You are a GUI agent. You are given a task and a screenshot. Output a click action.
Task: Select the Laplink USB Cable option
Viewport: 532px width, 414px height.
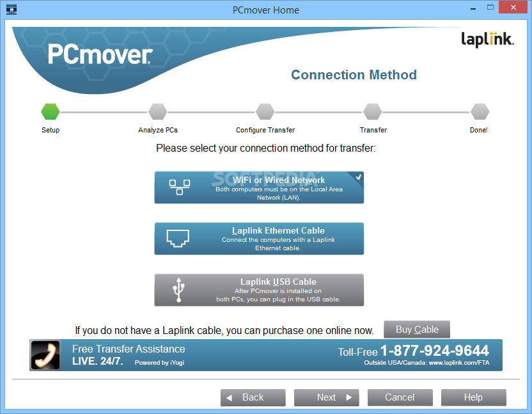pos(259,290)
